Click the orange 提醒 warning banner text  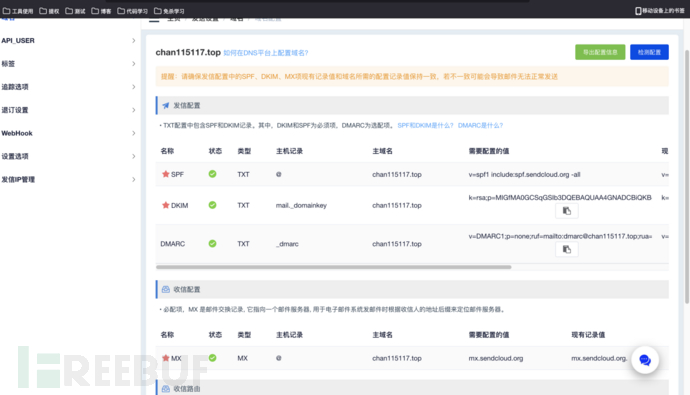359,77
